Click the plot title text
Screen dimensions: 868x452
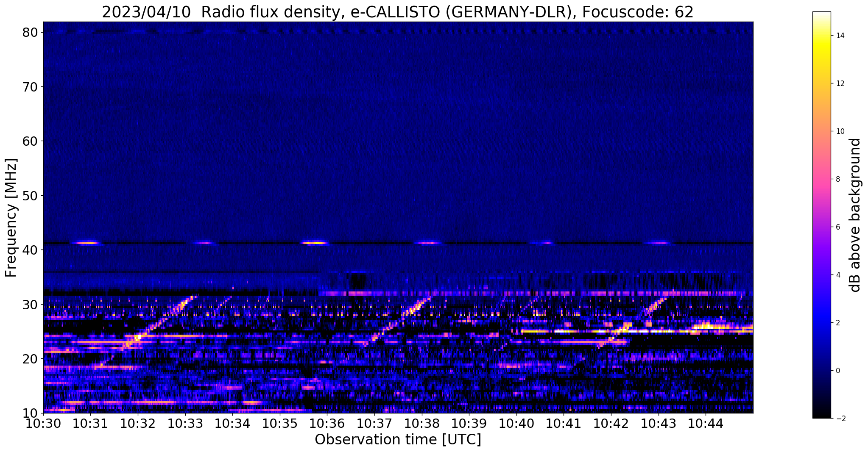click(x=398, y=12)
